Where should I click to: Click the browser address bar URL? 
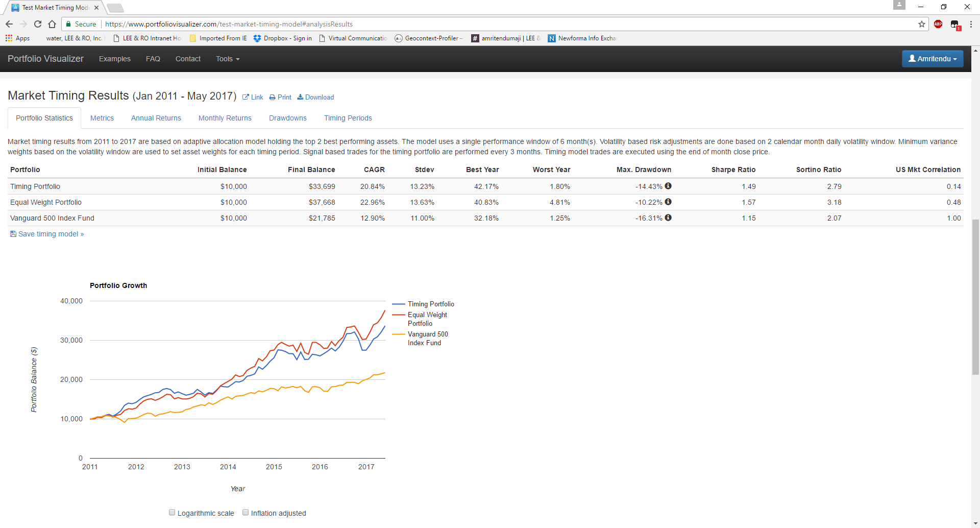coord(229,24)
